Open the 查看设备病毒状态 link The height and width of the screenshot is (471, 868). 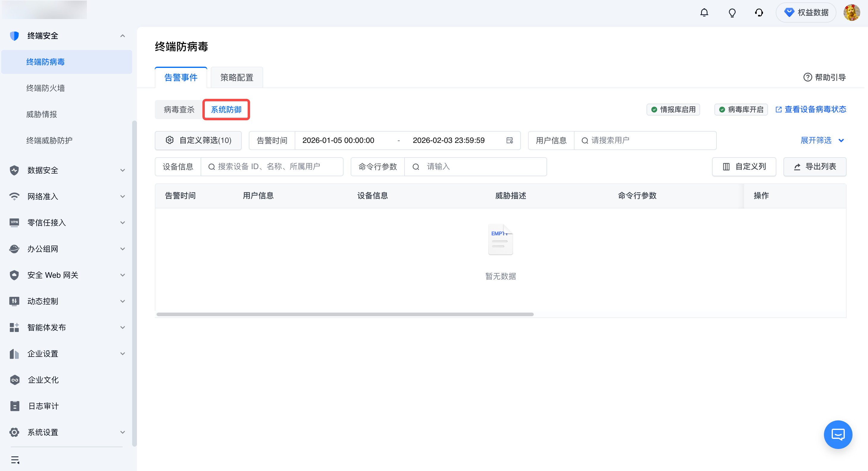click(811, 110)
